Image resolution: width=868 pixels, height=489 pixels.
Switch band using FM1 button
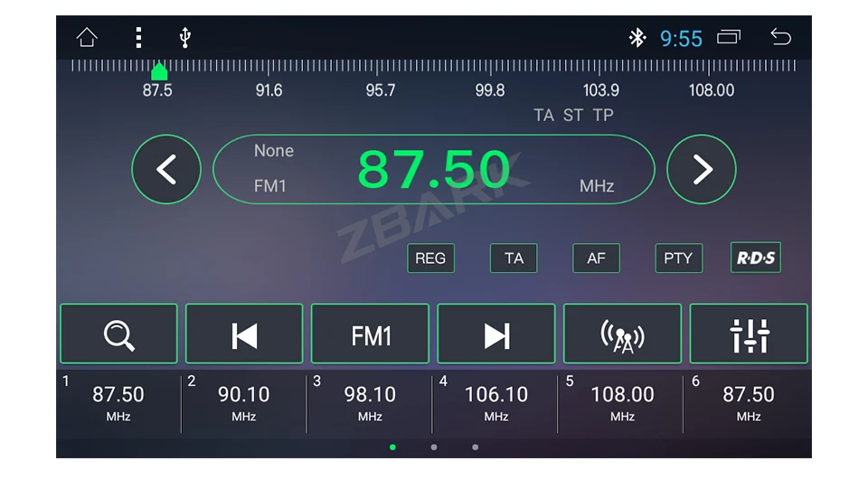click(370, 334)
